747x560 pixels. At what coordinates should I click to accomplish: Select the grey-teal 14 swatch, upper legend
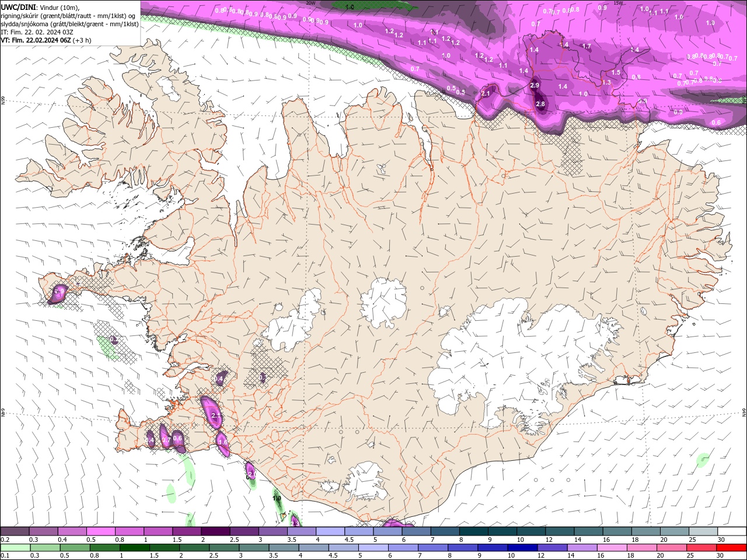(588, 531)
